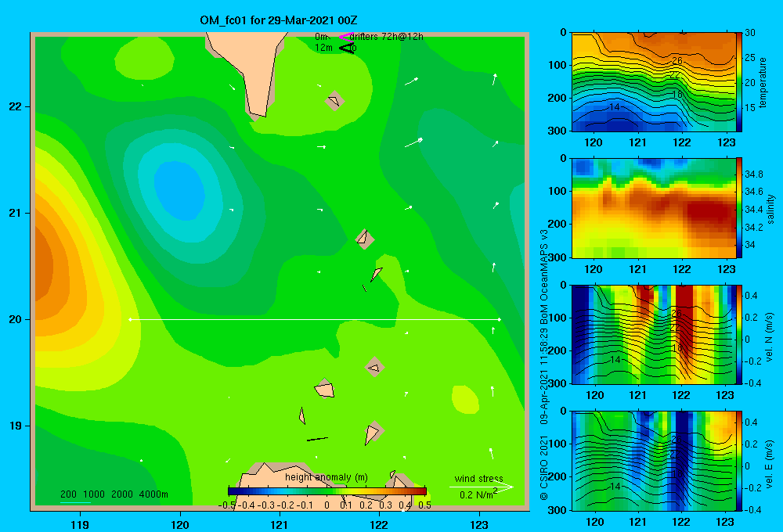This screenshot has width=783, height=532.
Task: Click the island near 121.9E, 18.9N
Action: pyautogui.click(x=373, y=432)
